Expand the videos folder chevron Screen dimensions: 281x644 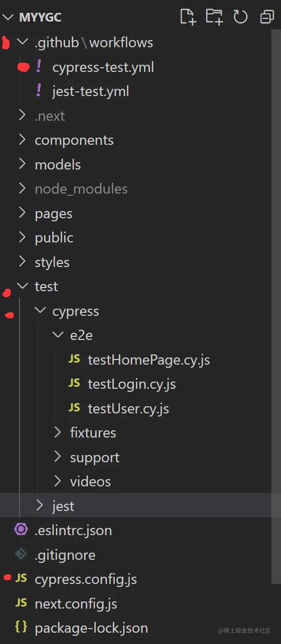click(57, 481)
